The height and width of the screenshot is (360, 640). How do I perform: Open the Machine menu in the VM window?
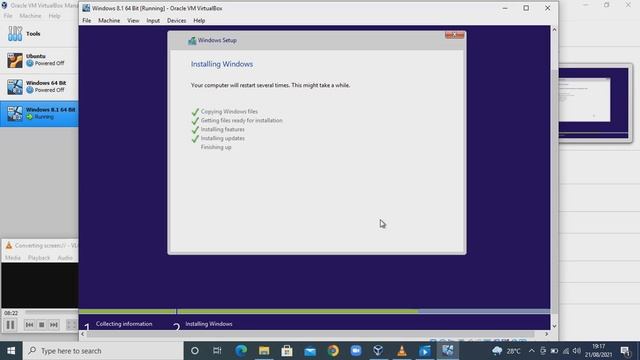click(109, 20)
